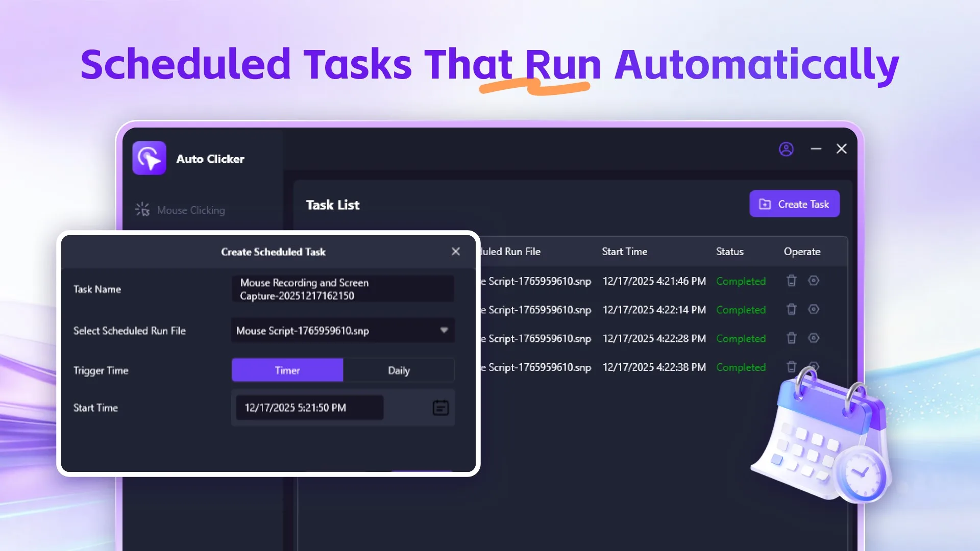Delete the task started at 4:22:28 PM
The width and height of the screenshot is (980, 551).
pos(792,338)
